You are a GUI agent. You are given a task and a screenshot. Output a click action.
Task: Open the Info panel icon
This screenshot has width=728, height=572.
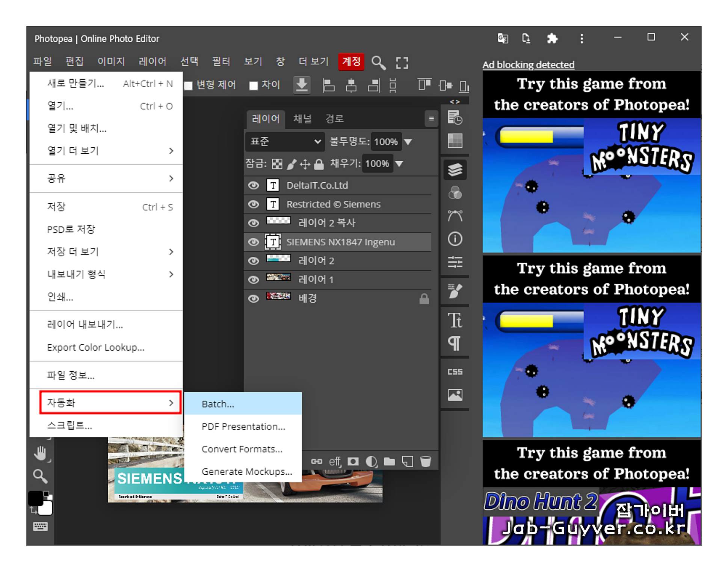click(455, 239)
